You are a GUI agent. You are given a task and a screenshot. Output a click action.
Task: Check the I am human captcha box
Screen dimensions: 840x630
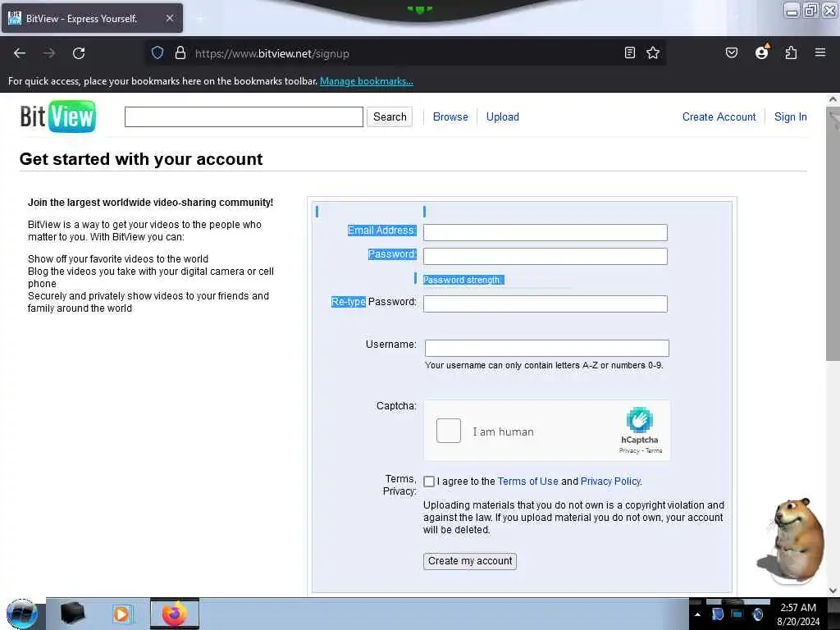point(449,431)
